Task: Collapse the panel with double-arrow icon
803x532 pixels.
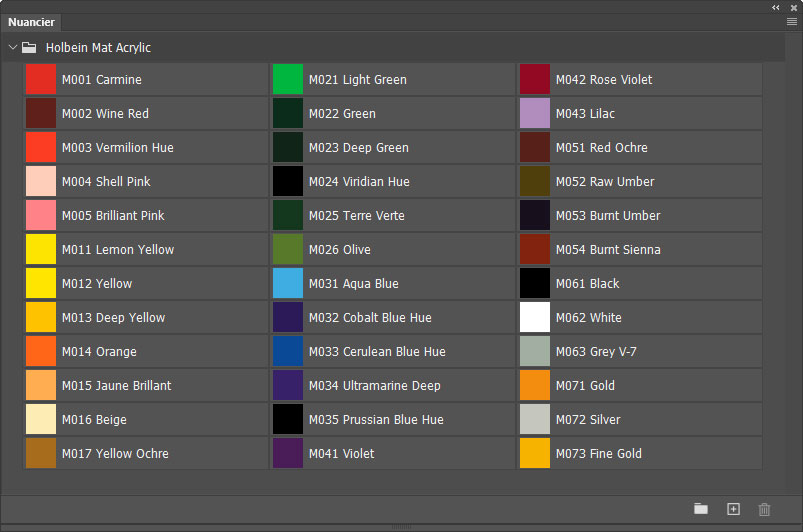Action: pos(776,7)
